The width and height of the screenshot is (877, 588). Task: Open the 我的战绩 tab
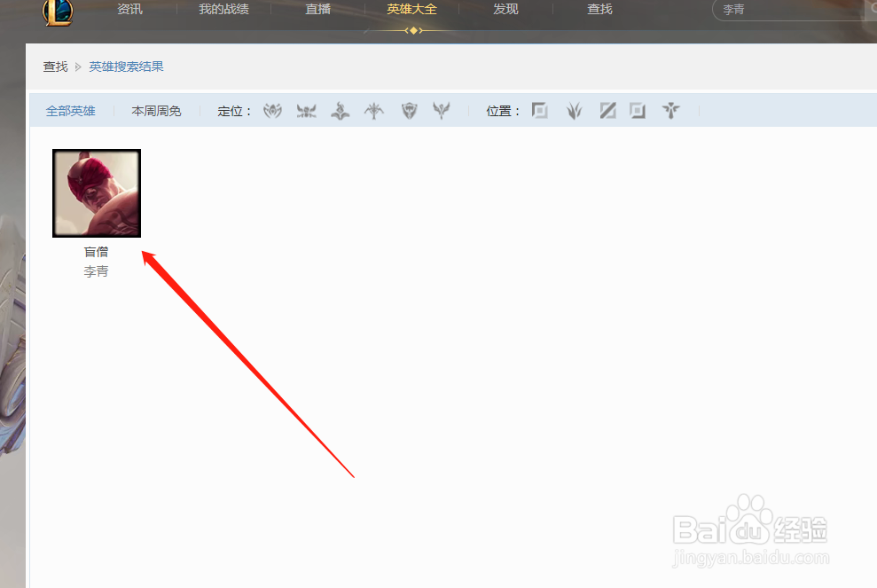(223, 10)
